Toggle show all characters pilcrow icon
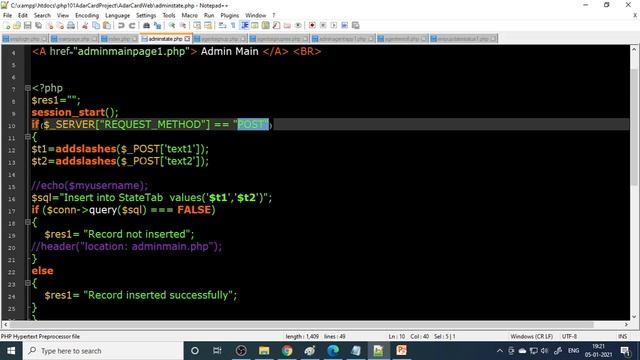 pos(233,25)
